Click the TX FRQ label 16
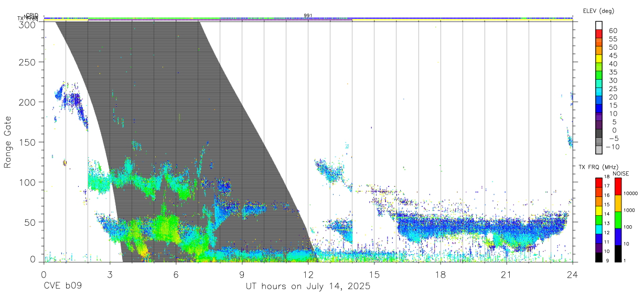Screen dimensions: 644x297 coord(607,195)
